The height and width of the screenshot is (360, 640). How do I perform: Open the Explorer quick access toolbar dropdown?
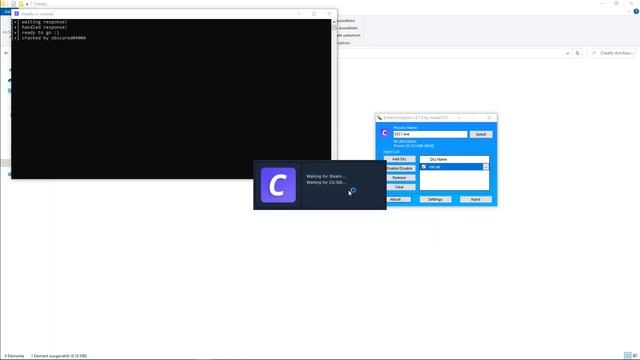[27, 4]
